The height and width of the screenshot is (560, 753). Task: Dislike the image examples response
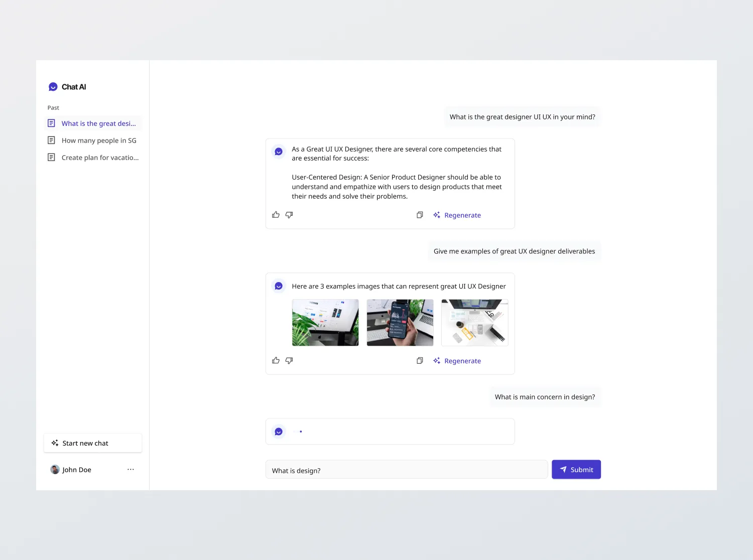289,360
